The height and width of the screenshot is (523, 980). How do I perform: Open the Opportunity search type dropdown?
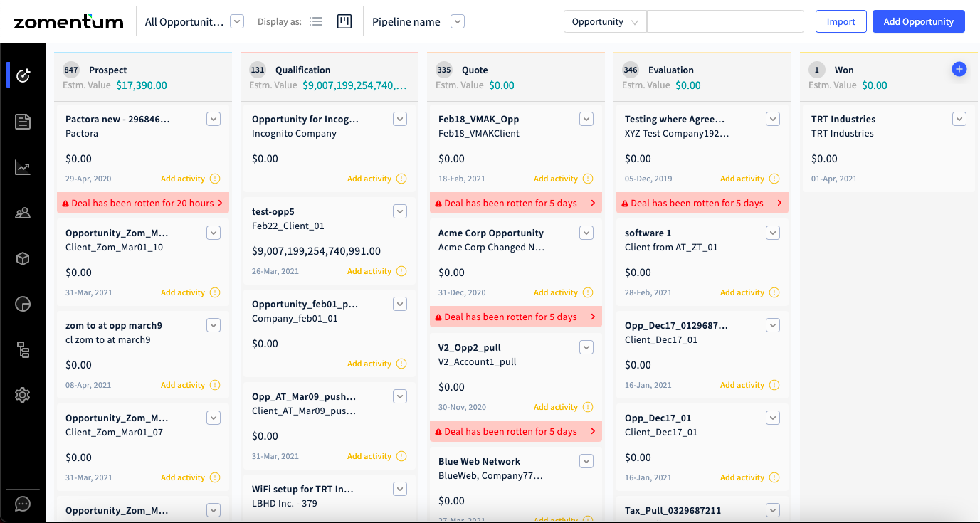tap(605, 21)
